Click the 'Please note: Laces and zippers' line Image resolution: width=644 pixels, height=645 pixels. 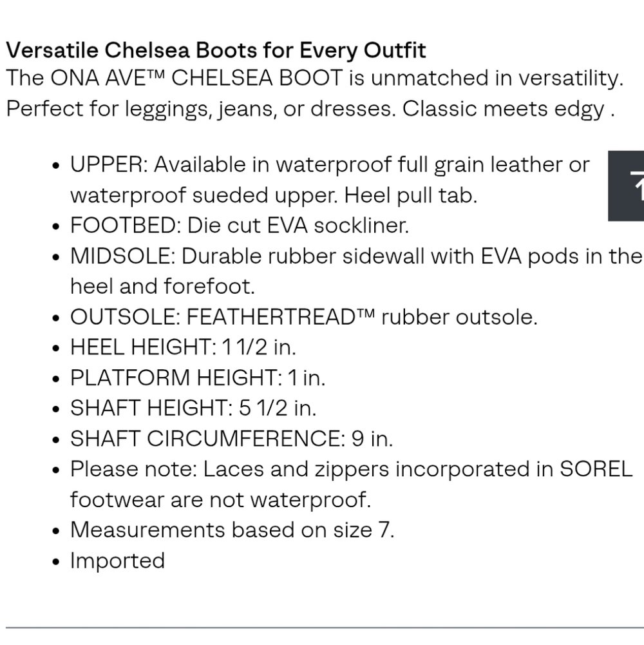(x=351, y=469)
